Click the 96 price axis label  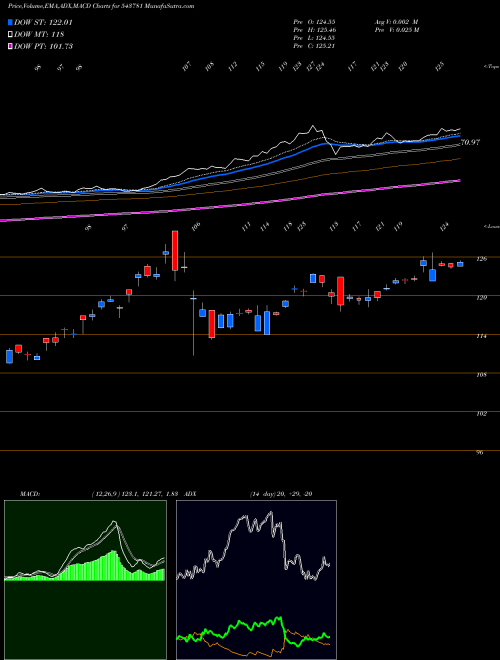tap(480, 452)
